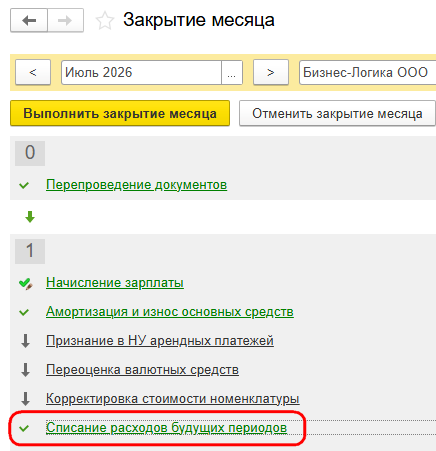Click pending arrow icon beside Переоценка валютных средств

tap(25, 370)
